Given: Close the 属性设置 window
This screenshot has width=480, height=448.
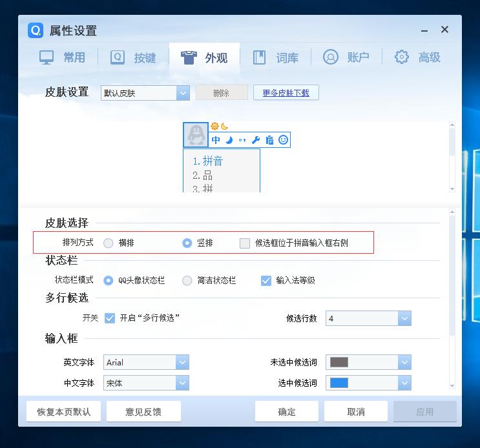Looking at the screenshot, I should pos(445,29).
